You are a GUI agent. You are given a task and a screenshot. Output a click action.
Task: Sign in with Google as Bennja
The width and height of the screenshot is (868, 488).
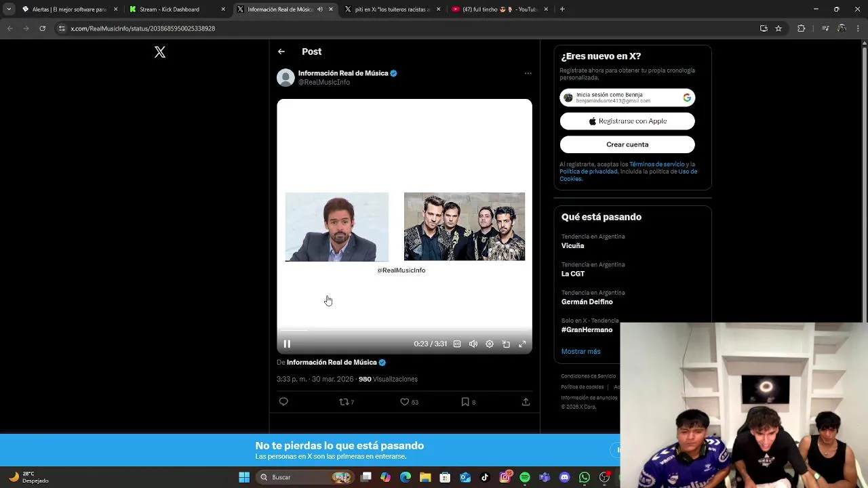tap(627, 98)
